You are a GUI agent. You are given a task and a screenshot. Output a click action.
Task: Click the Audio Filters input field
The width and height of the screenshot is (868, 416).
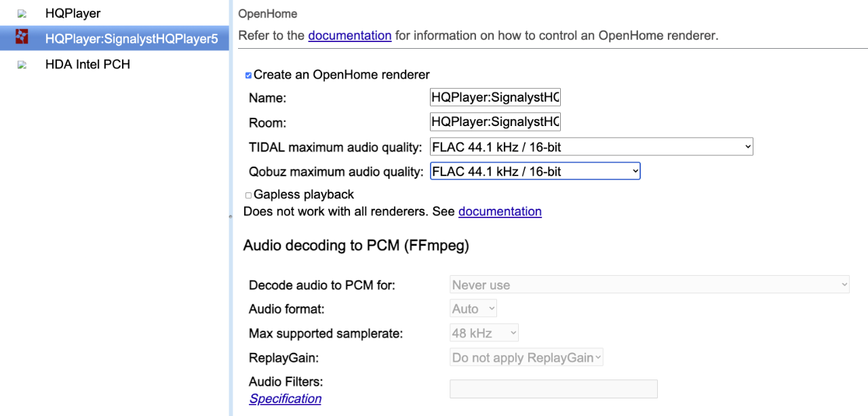click(x=553, y=389)
